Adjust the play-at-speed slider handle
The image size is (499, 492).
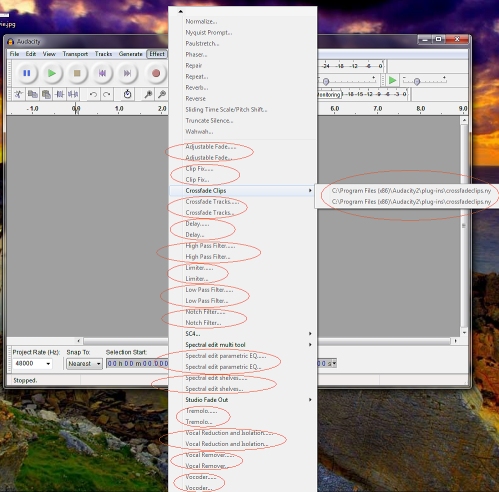click(x=417, y=82)
